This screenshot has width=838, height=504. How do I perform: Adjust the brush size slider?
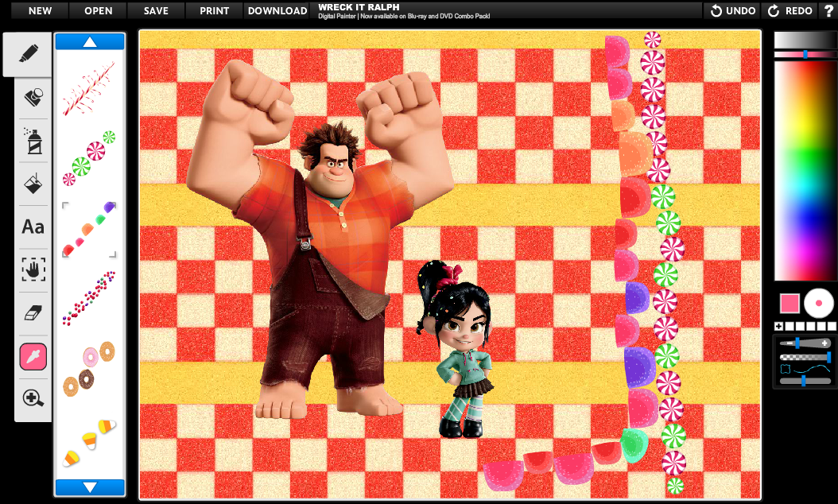point(805,343)
